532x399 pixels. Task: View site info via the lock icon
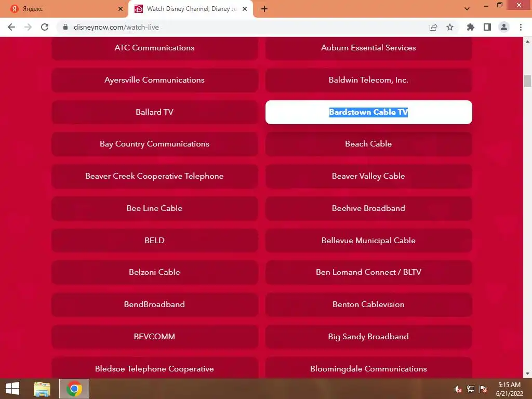tap(65, 27)
